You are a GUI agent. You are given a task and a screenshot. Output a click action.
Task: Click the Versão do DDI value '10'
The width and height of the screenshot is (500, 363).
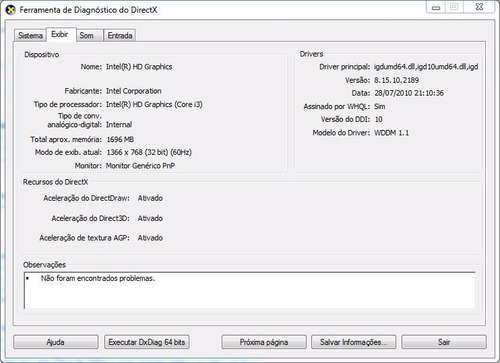pos(378,119)
